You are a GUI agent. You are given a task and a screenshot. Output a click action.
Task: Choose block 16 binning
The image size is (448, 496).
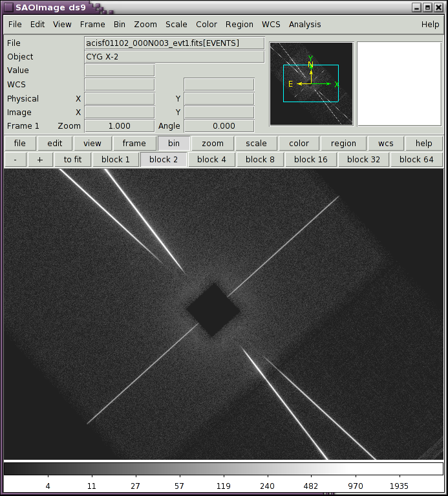click(310, 160)
